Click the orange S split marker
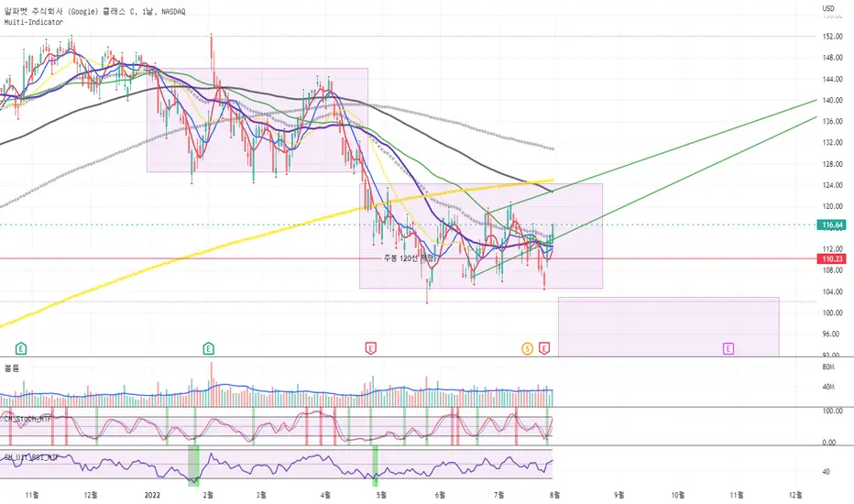854x504 pixels. tap(527, 348)
